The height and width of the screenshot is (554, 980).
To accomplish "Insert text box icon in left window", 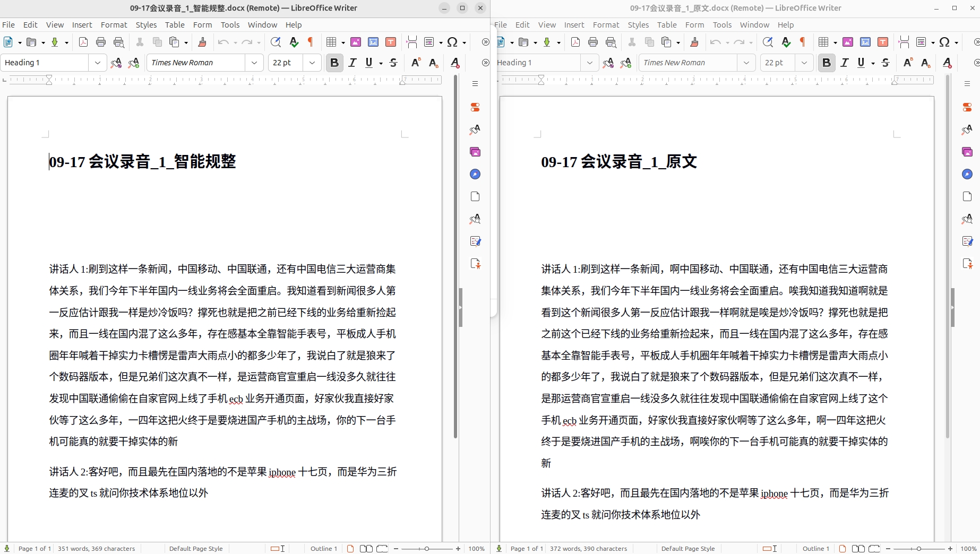I will (x=391, y=42).
